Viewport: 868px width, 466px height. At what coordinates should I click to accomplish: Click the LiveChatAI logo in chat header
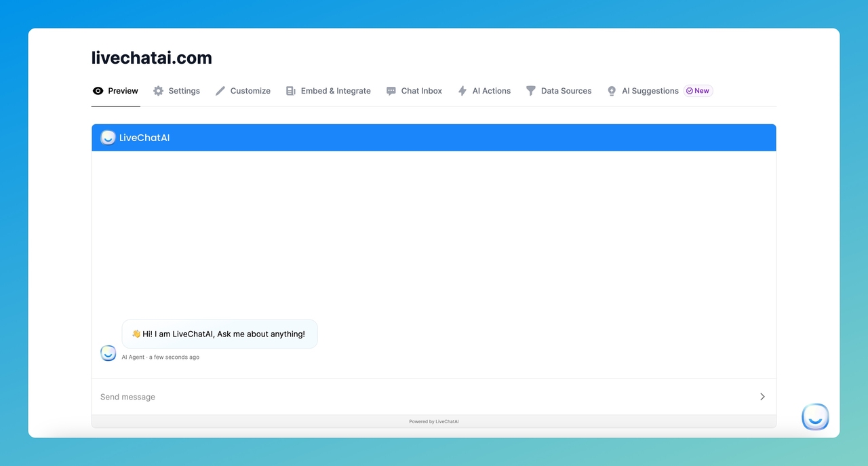tap(108, 138)
